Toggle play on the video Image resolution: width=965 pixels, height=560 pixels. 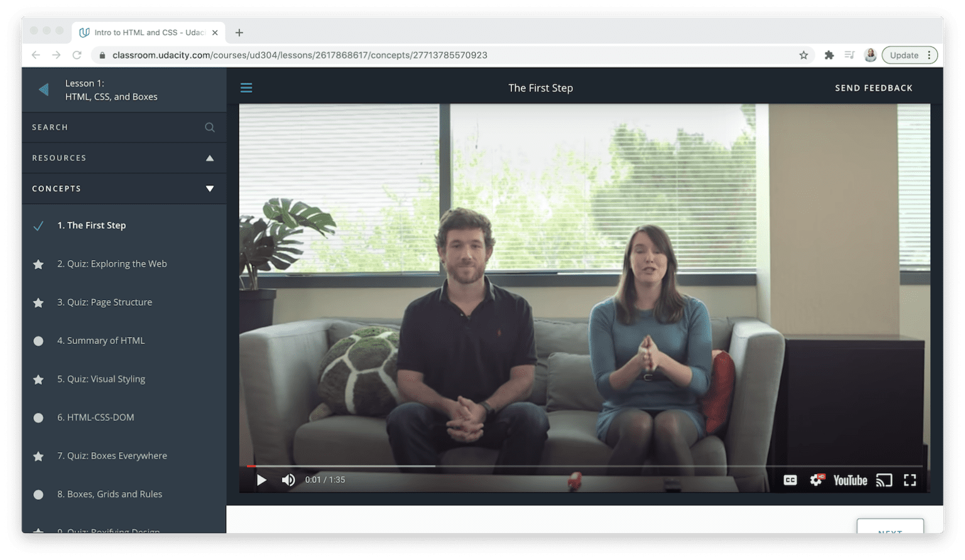tap(261, 480)
